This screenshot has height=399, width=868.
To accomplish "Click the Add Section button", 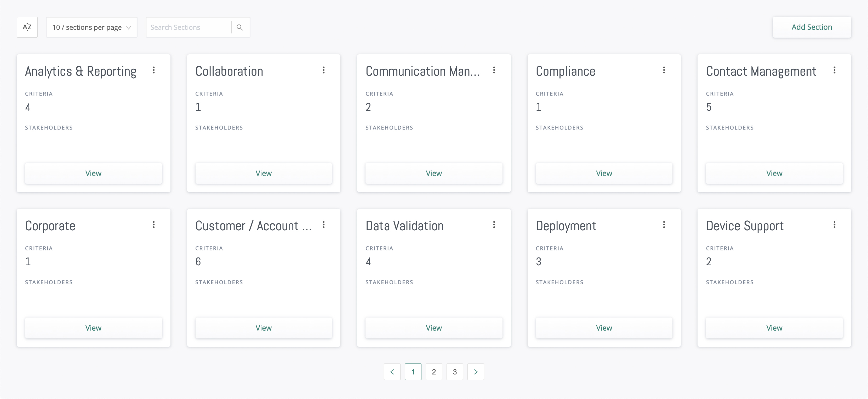I will pyautogui.click(x=812, y=27).
